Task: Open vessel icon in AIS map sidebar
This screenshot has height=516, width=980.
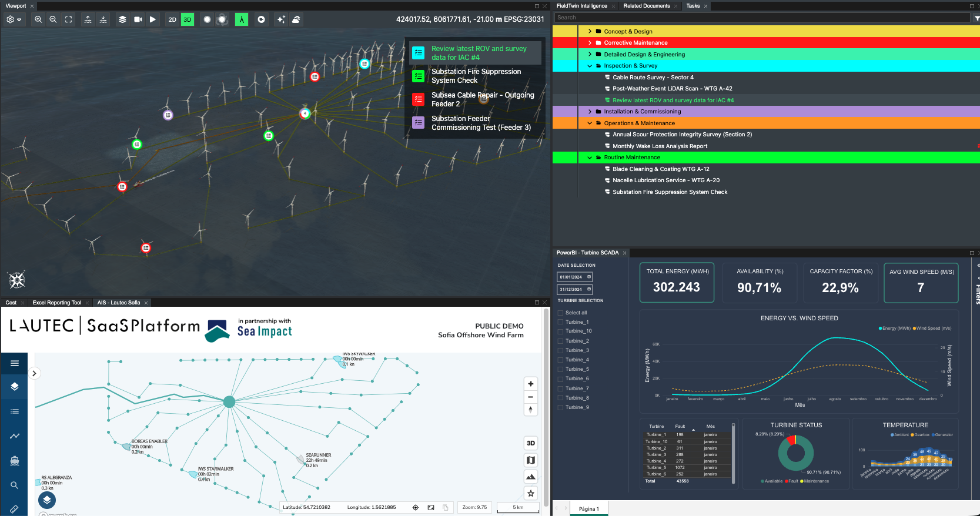Action: 15,461
